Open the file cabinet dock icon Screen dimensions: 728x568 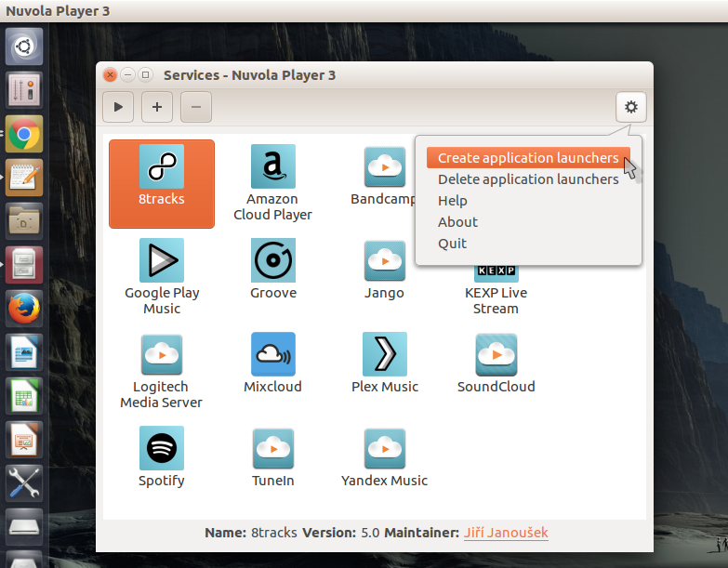click(x=24, y=265)
